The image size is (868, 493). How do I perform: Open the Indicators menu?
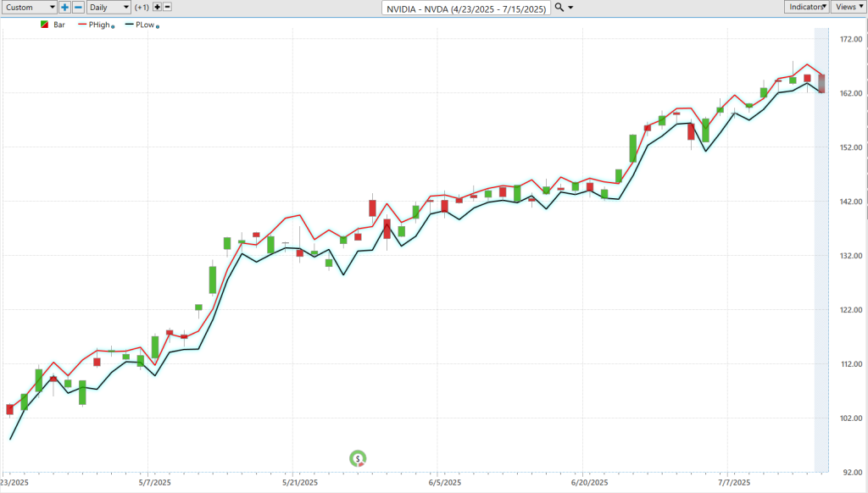pyautogui.click(x=805, y=7)
